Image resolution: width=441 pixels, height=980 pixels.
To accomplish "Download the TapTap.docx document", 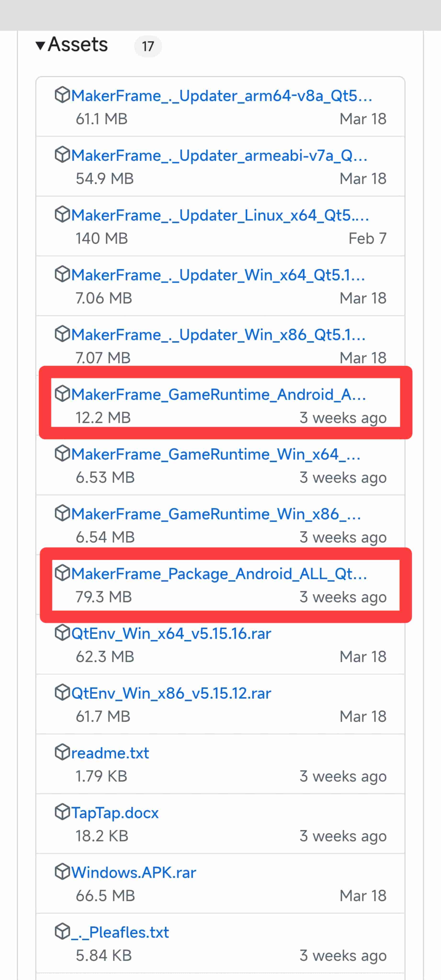I will click(x=115, y=812).
